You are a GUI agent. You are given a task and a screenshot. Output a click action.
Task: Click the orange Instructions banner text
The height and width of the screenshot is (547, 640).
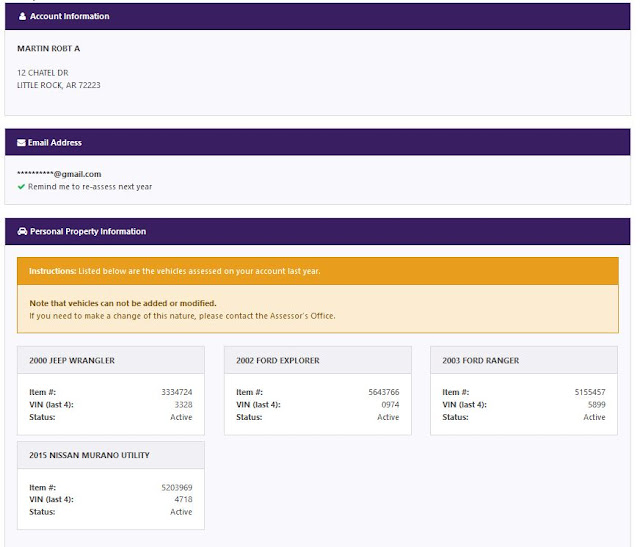(x=175, y=271)
